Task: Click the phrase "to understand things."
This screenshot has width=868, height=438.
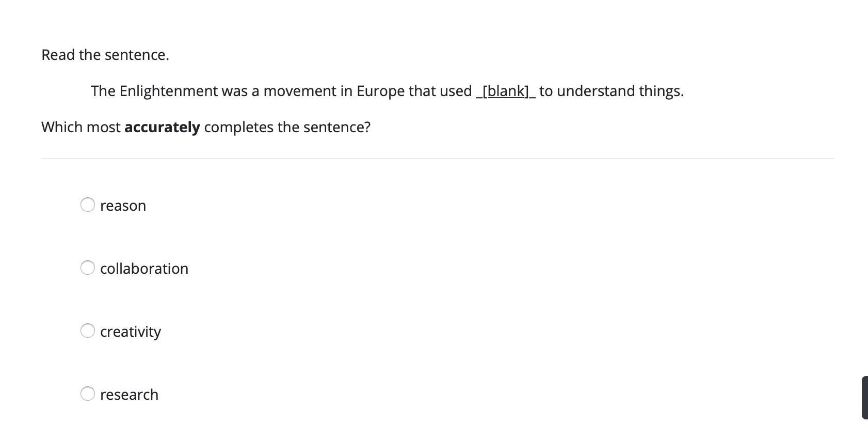Action: pyautogui.click(x=612, y=91)
